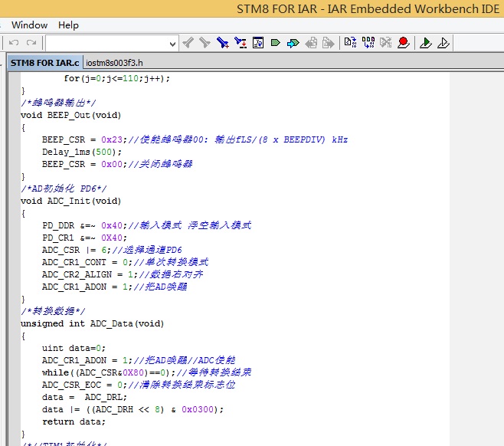
Task: Click the 'PD_DDR &=~ 0x40' line
Action: 146,225
